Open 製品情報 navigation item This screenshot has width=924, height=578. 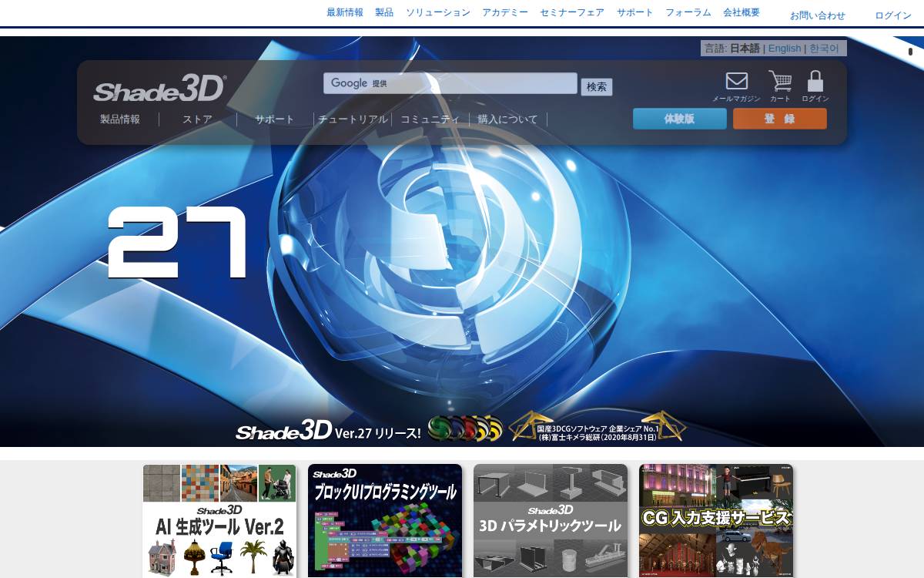coord(120,119)
